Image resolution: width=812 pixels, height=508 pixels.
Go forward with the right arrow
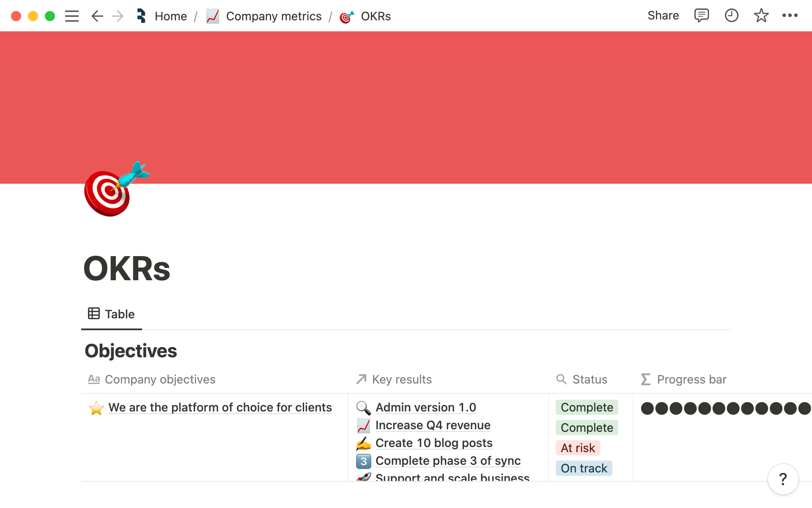tap(118, 16)
